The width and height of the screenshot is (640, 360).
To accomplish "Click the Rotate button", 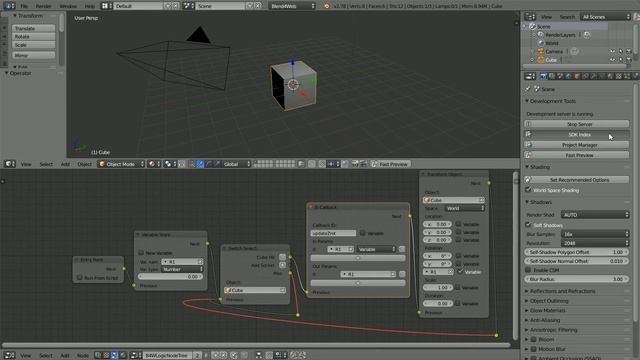I will click(x=33, y=36).
